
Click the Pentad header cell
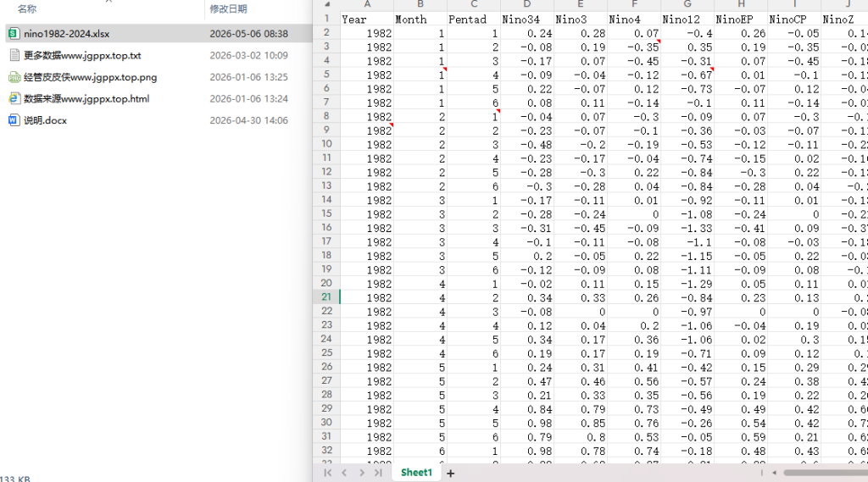[474, 19]
